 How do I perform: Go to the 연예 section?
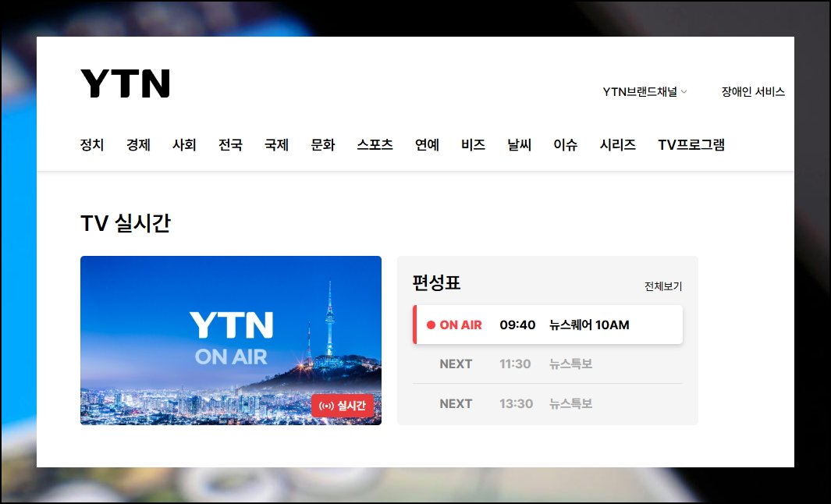tap(427, 144)
